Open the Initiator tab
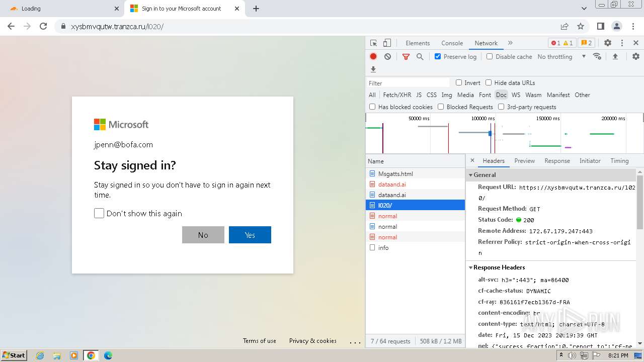The image size is (644, 362). pos(590,161)
